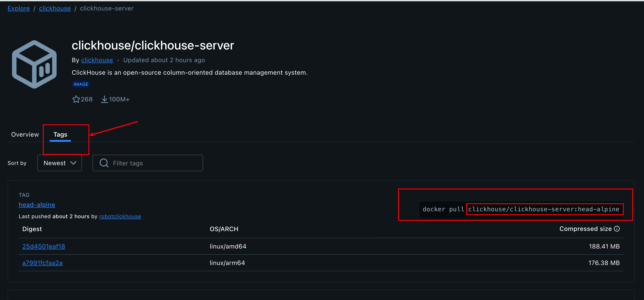The width and height of the screenshot is (644, 300).
Task: Switch to the Overview tab
Action: (x=25, y=134)
